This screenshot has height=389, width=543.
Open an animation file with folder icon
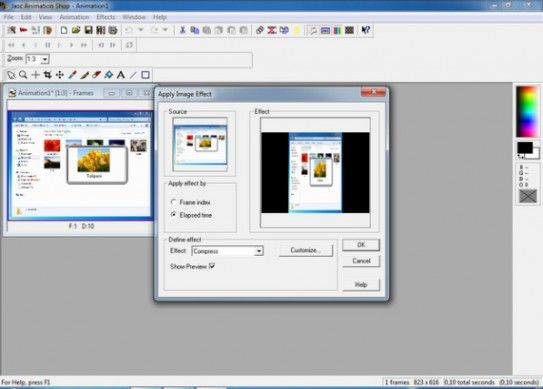[76, 30]
